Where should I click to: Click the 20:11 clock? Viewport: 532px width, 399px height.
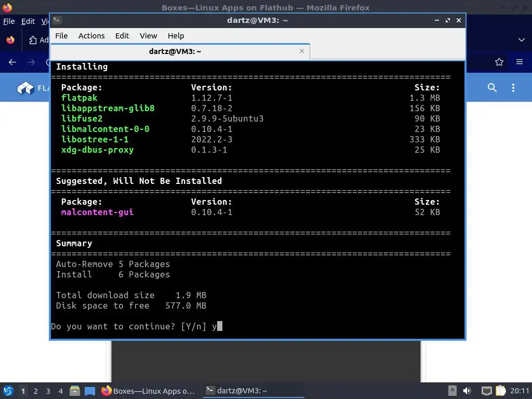pyautogui.click(x=520, y=391)
